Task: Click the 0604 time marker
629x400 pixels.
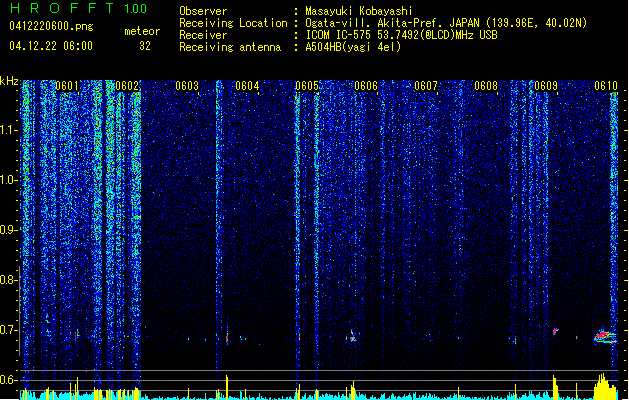Action: click(247, 86)
